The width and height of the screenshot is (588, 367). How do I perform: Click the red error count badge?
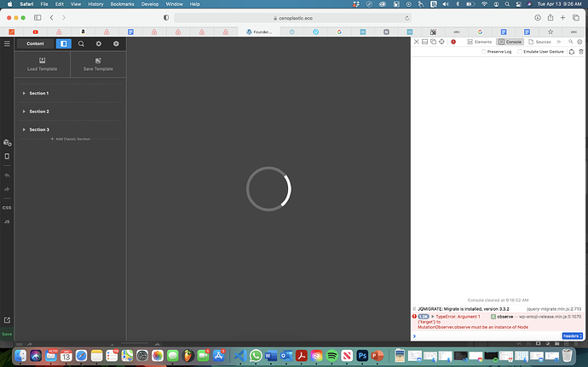[453, 42]
